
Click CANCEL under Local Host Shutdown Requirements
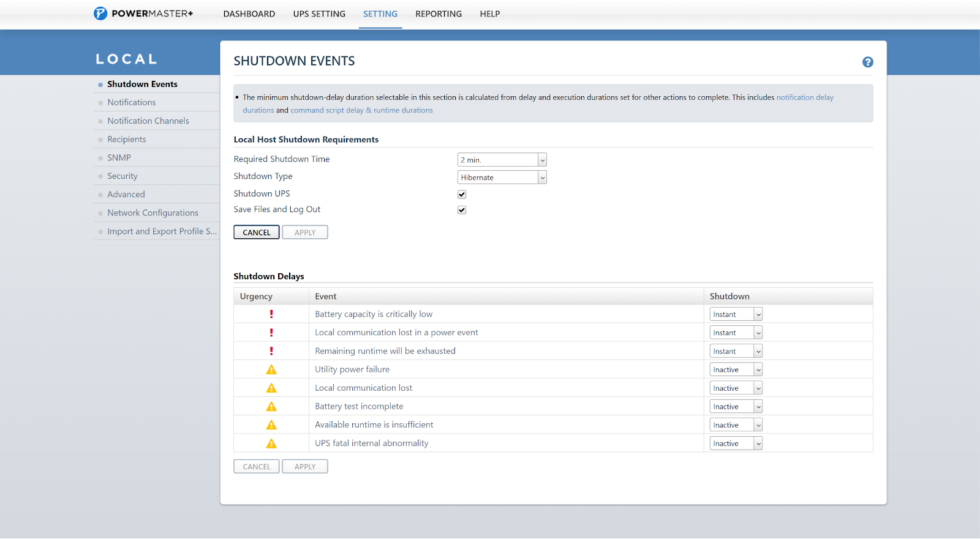257,232
